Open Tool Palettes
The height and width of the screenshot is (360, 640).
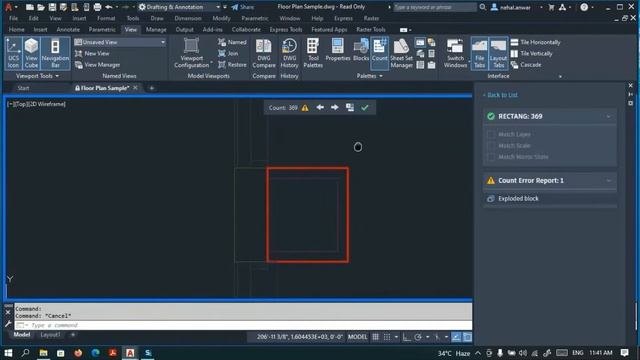313,53
